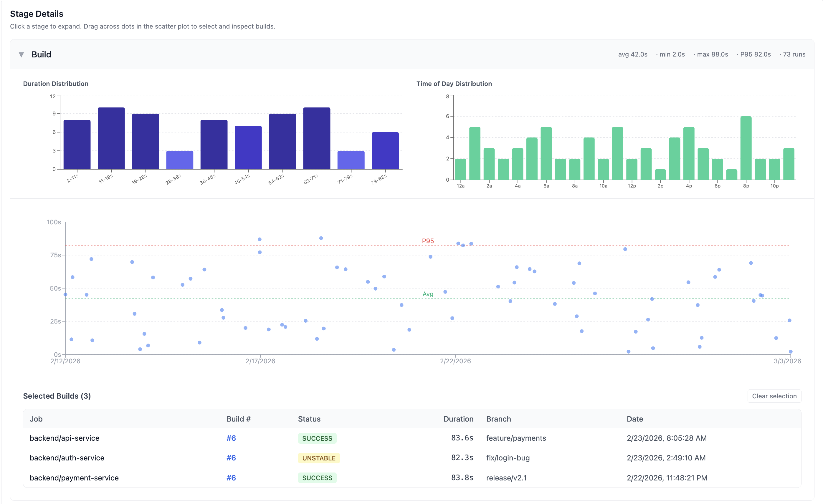Click the SUCCESS badge for backend/payment-service
Image resolution: width=823 pixels, height=504 pixels.
pyautogui.click(x=317, y=478)
